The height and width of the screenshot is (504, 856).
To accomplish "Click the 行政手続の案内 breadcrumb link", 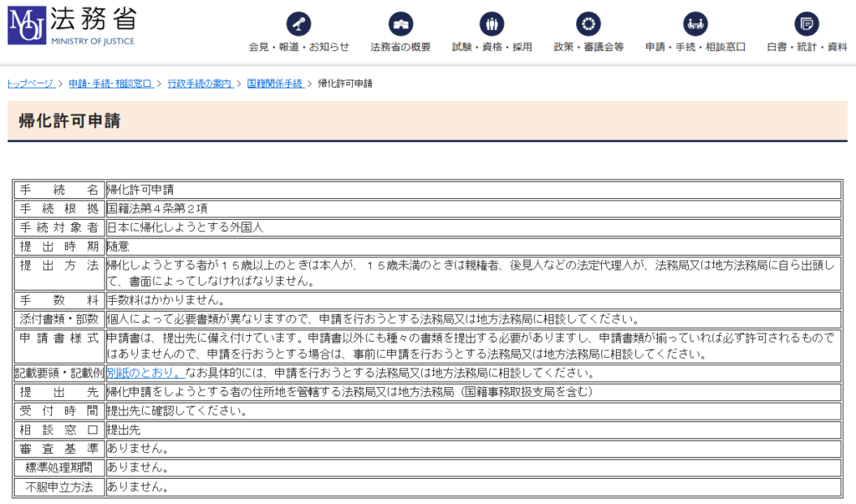I will pyautogui.click(x=200, y=84).
